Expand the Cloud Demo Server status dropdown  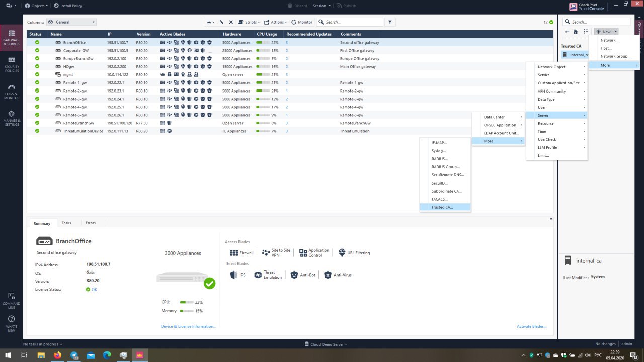pos(326,344)
